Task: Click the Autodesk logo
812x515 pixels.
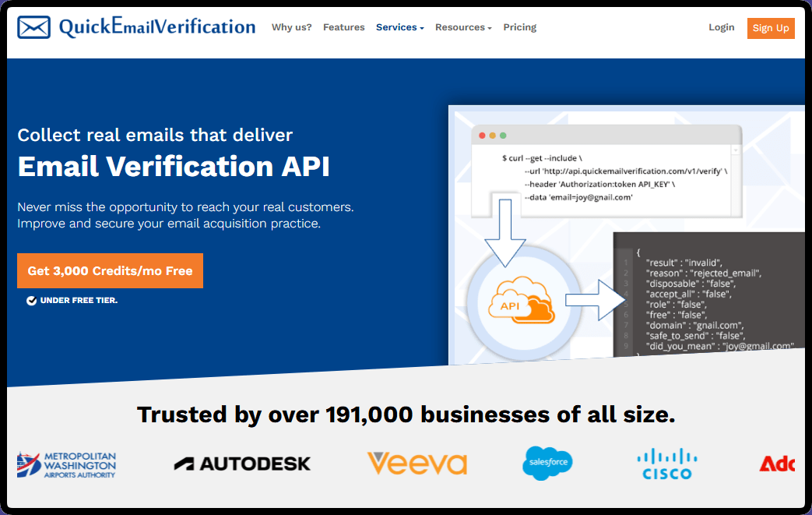Action: (242, 464)
